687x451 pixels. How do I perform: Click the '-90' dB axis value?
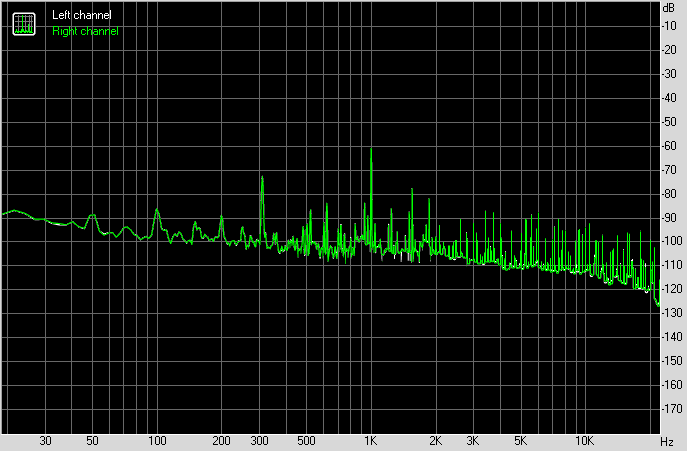pyautogui.click(x=669, y=217)
